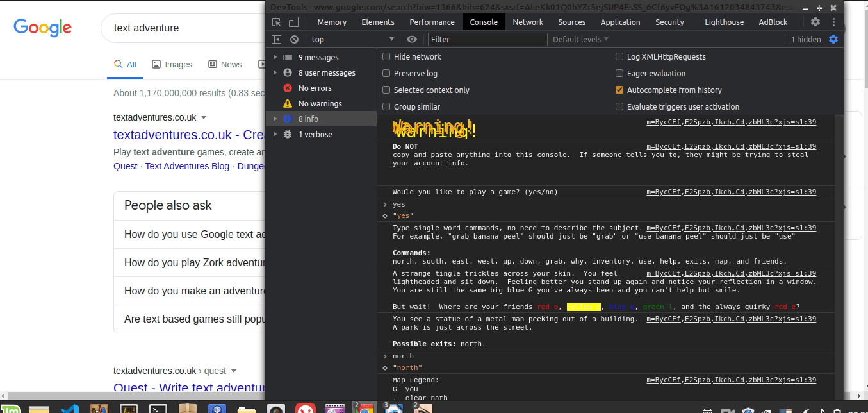Open DevTools settings gear

pyautogui.click(x=815, y=22)
